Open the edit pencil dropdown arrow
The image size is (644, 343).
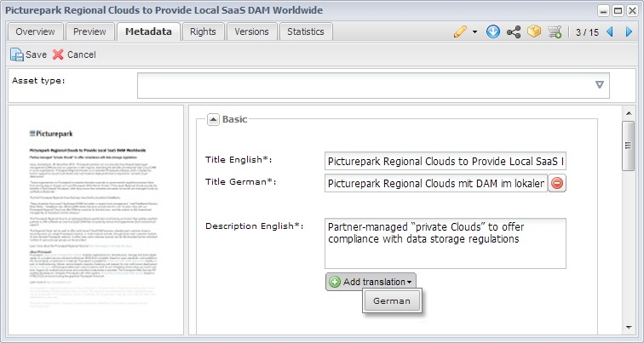tap(474, 32)
